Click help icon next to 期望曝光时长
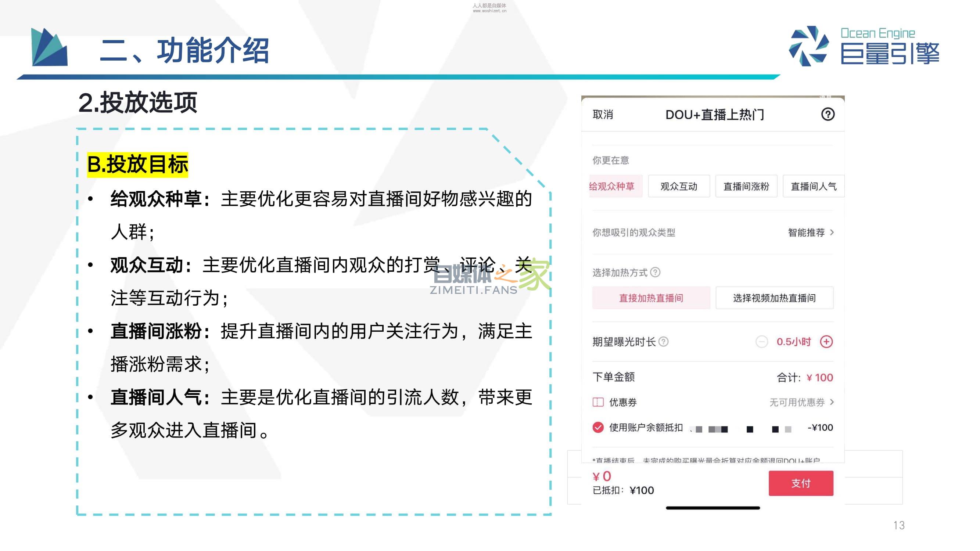 663,342
